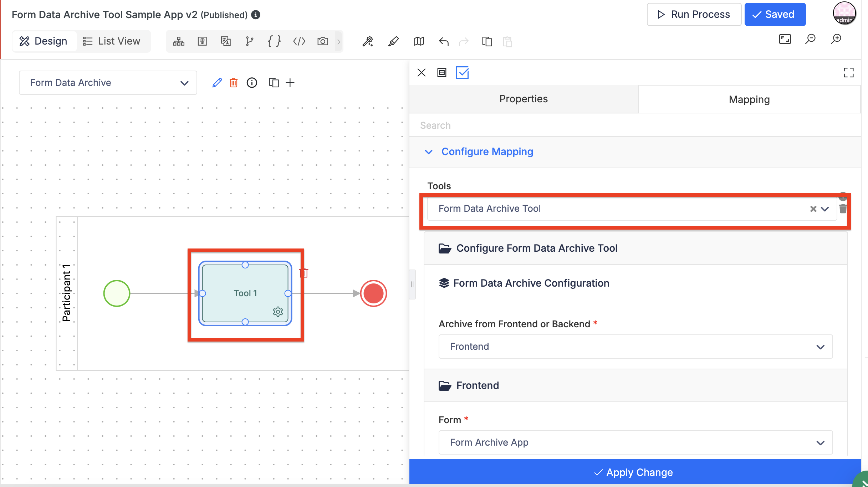The width and height of the screenshot is (868, 487).
Task: Toggle the panel layout icon next to close
Action: (x=442, y=73)
